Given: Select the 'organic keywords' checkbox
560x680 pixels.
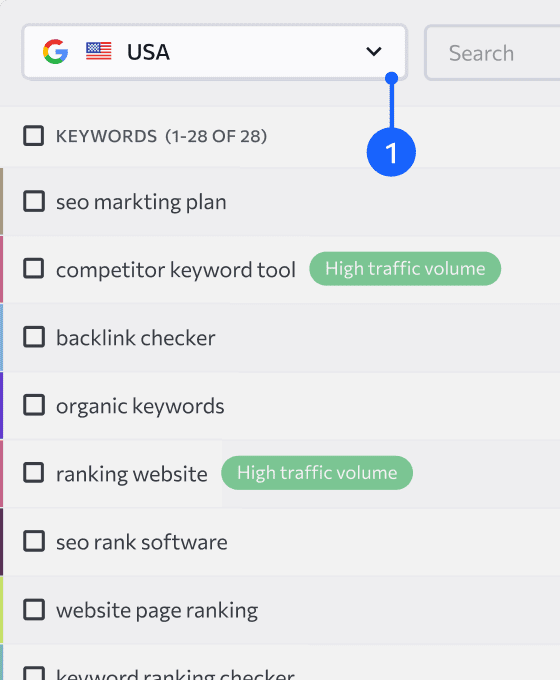Looking at the screenshot, I should (34, 405).
